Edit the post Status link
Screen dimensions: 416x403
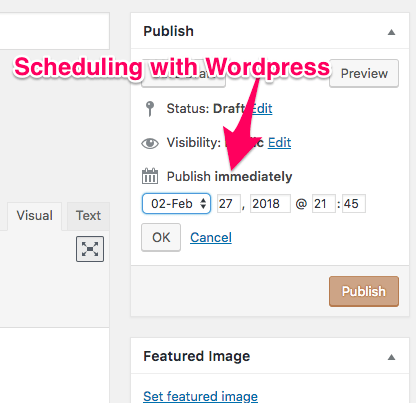(262, 109)
